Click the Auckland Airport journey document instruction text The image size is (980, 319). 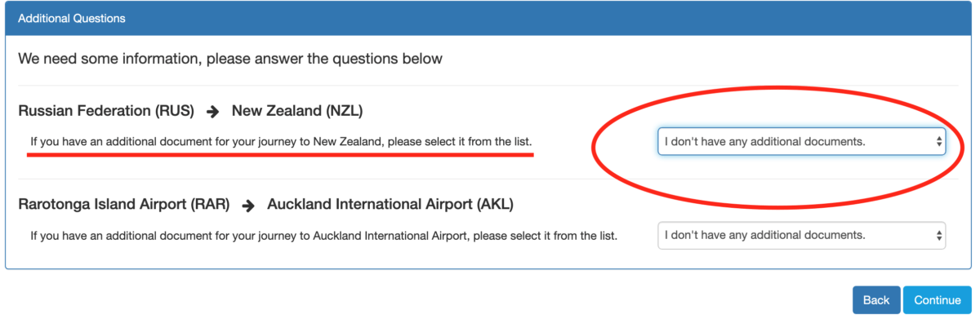[324, 236]
